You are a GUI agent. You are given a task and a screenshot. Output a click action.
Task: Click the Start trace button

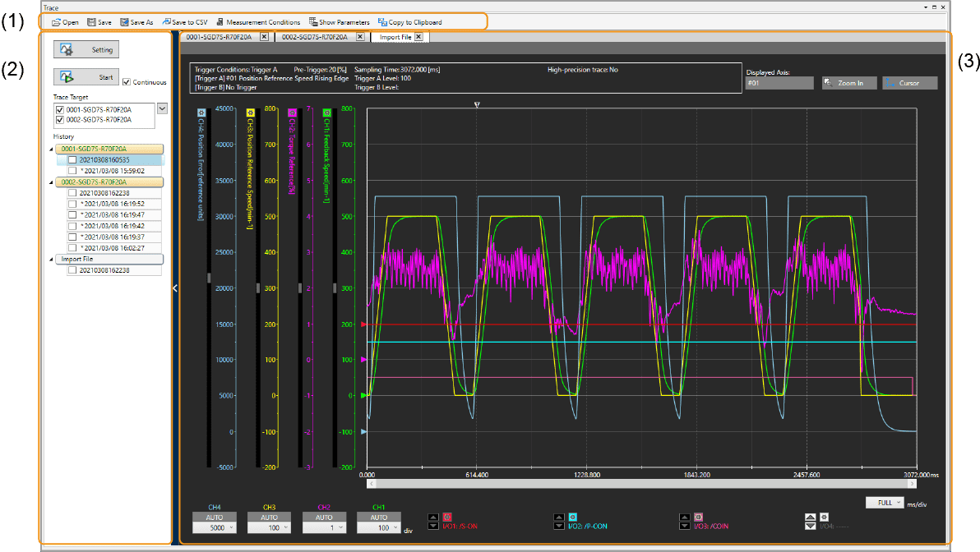point(86,77)
